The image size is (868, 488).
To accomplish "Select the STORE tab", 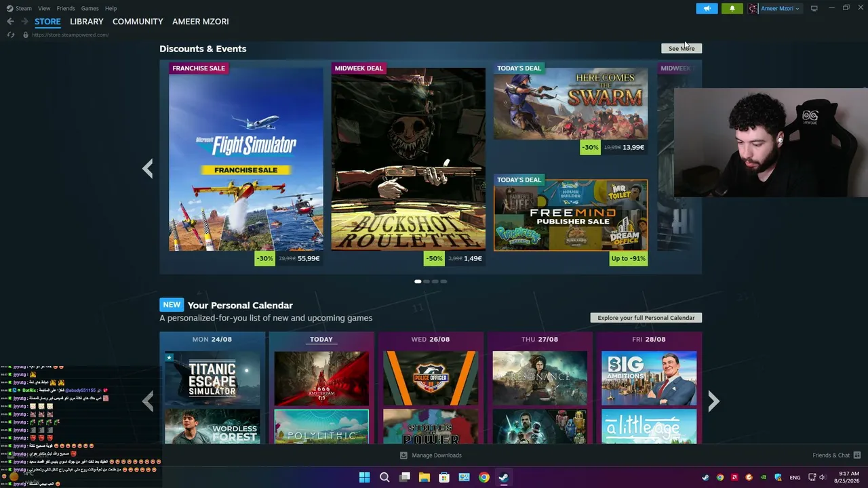I will [x=47, y=22].
